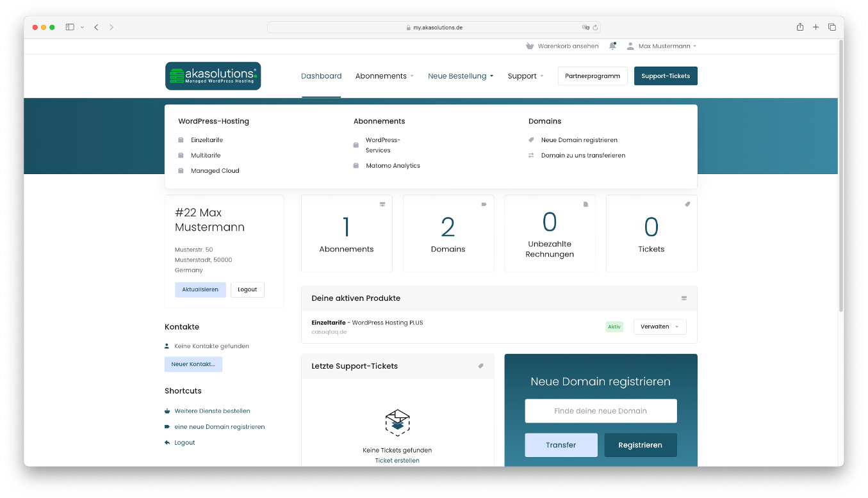Click the akasolutions logo
868x498 pixels.
pos(213,76)
